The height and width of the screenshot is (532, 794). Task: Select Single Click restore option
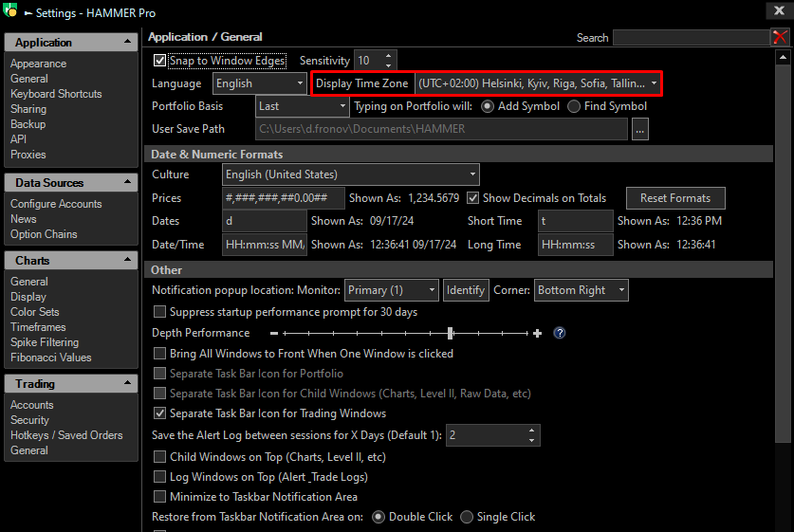[467, 517]
